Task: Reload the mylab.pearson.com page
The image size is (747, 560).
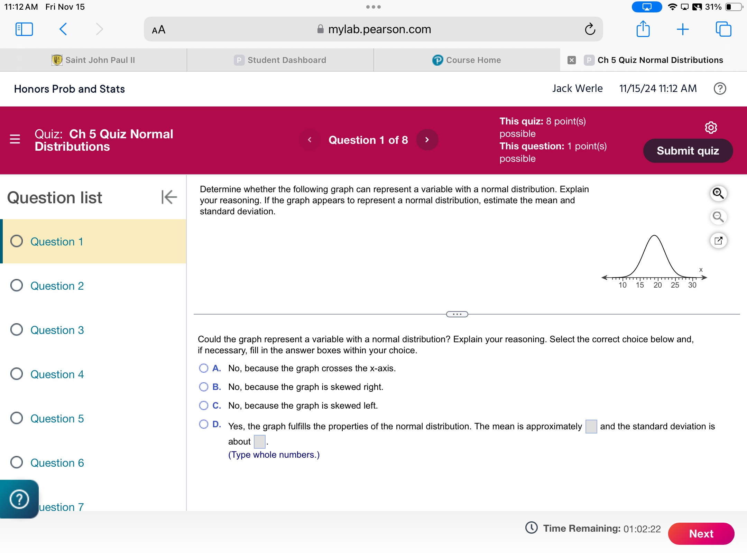Action: 590,29
